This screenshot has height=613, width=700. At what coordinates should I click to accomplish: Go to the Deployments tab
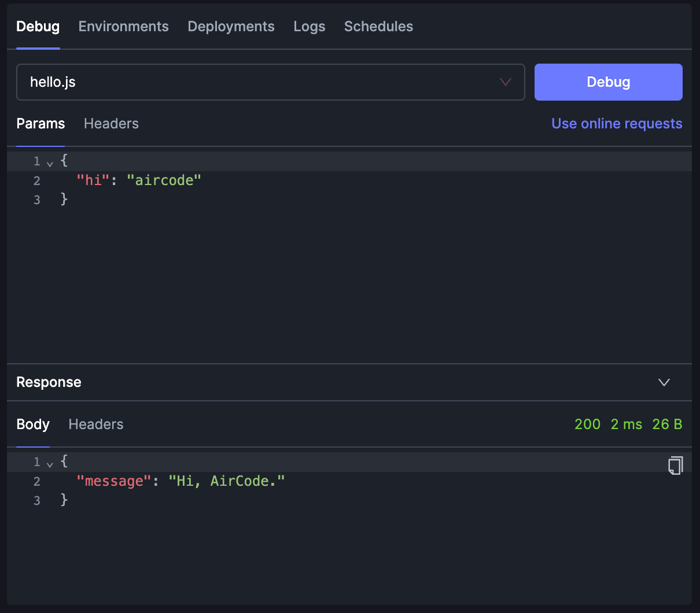(231, 27)
